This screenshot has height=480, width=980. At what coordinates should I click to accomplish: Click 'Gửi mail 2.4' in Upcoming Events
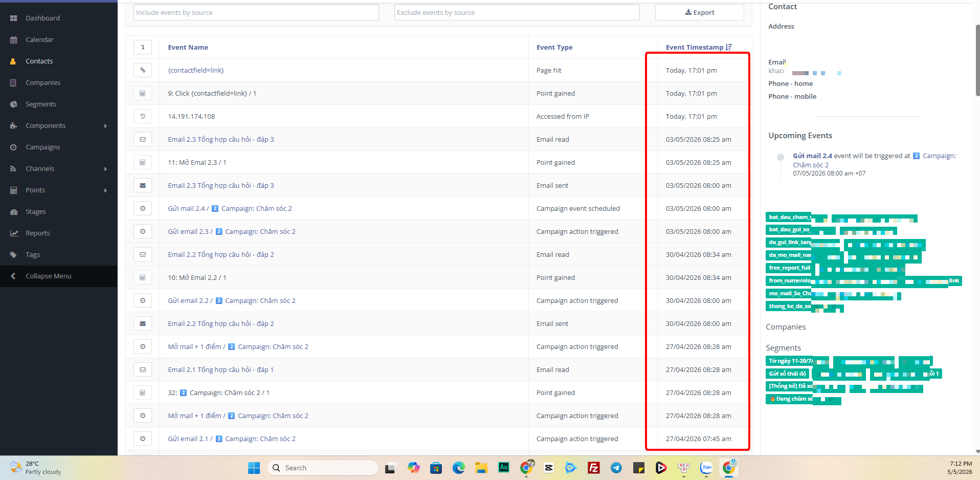pos(812,156)
